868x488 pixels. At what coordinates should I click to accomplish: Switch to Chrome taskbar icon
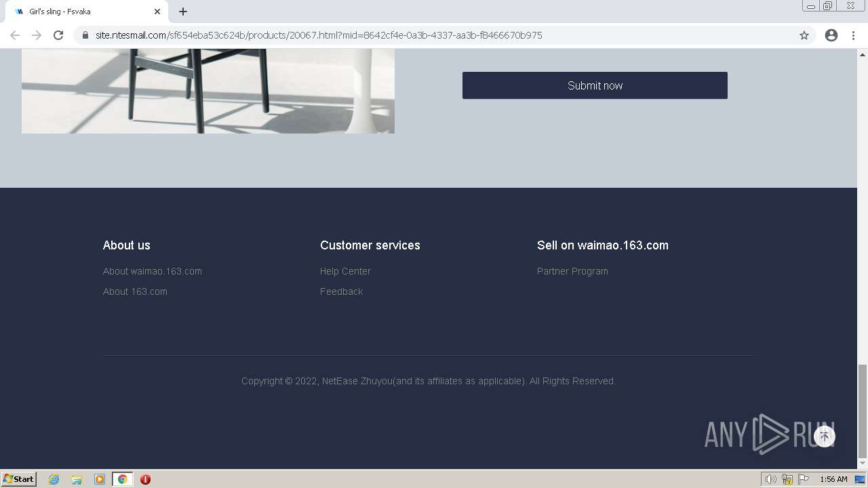(x=122, y=479)
